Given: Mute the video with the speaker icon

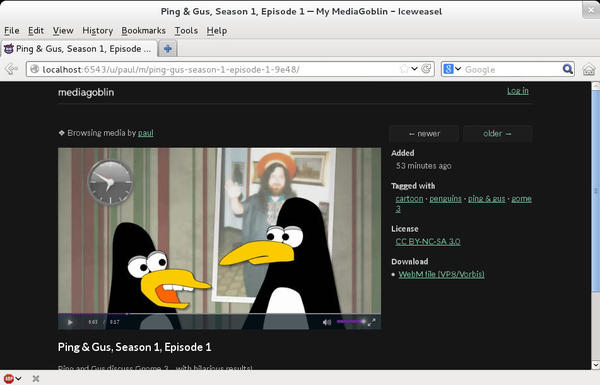Looking at the screenshot, I should (326, 322).
